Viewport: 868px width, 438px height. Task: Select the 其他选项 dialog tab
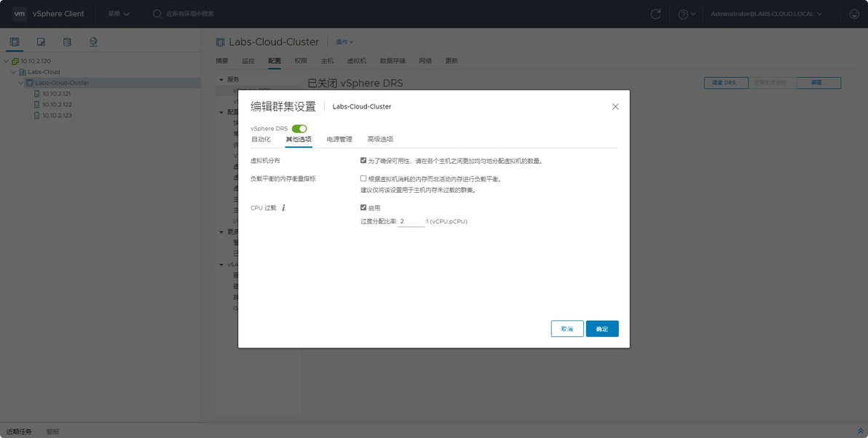(299, 140)
